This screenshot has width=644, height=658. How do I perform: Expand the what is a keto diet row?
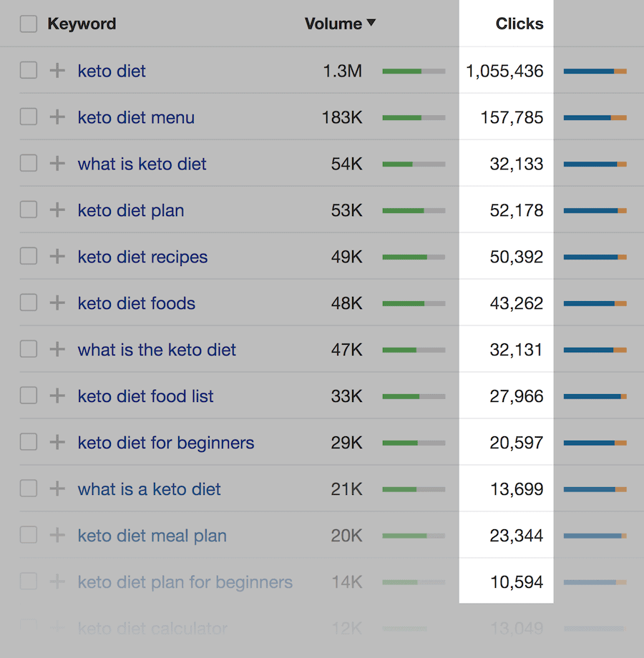[x=57, y=489]
